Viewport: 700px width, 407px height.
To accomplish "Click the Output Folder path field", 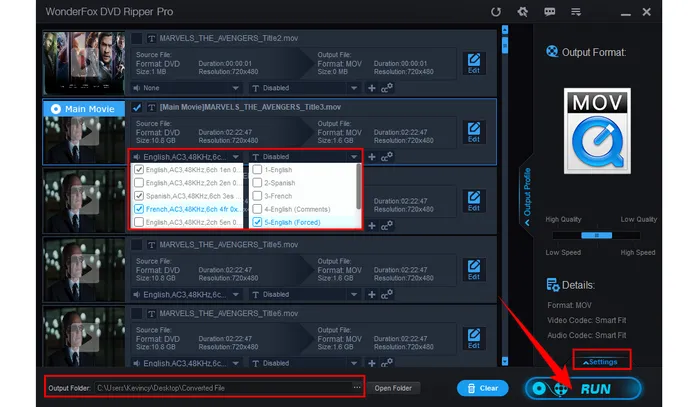I will [225, 388].
